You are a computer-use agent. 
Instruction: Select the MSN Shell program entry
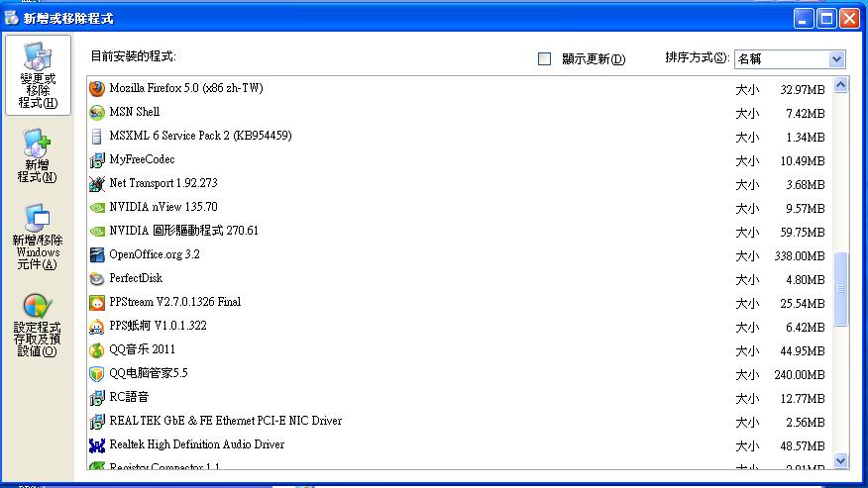point(460,112)
